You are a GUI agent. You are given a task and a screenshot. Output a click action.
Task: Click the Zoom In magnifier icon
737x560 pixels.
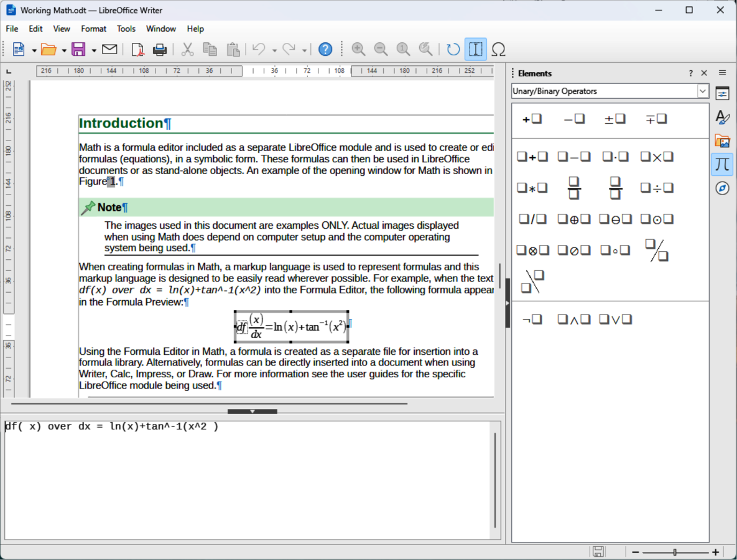click(358, 50)
